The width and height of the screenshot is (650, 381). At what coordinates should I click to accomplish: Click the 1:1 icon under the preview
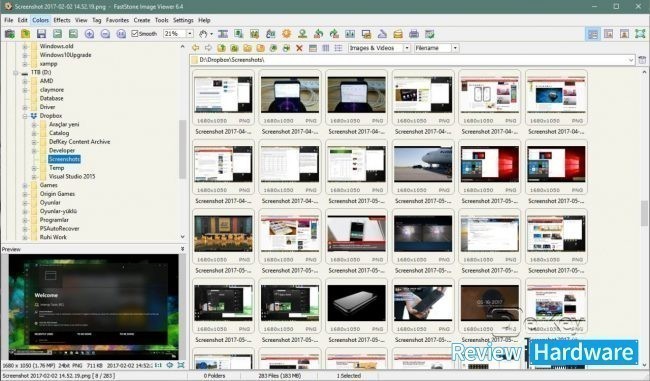pyautogui.click(x=158, y=365)
